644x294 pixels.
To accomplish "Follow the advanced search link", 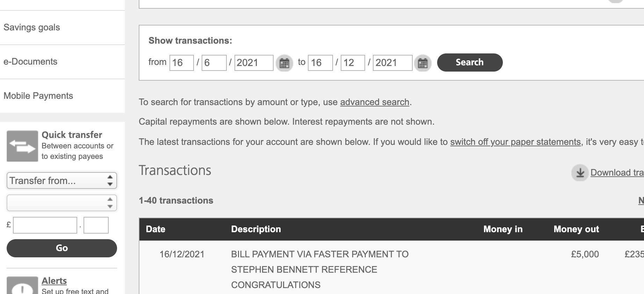I will point(375,102).
